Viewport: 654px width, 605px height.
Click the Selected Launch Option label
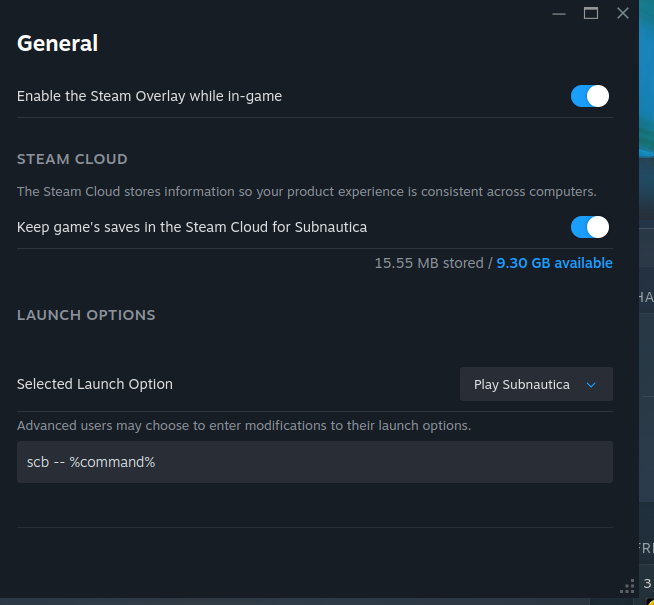(x=95, y=384)
